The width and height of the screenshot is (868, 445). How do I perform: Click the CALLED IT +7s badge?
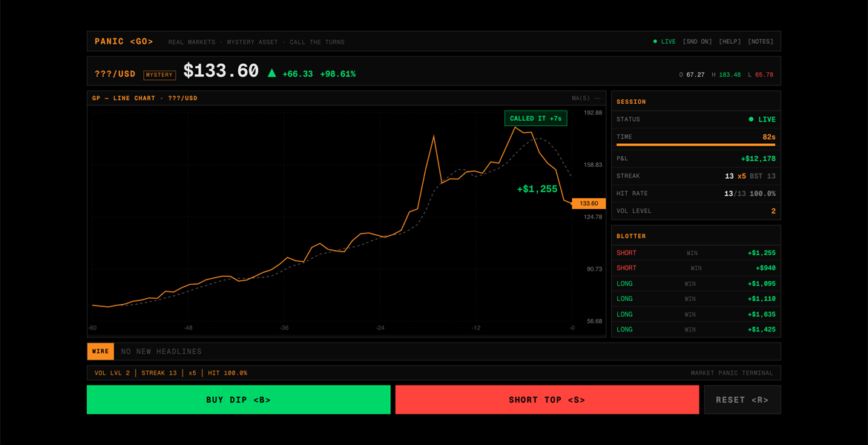tap(536, 119)
